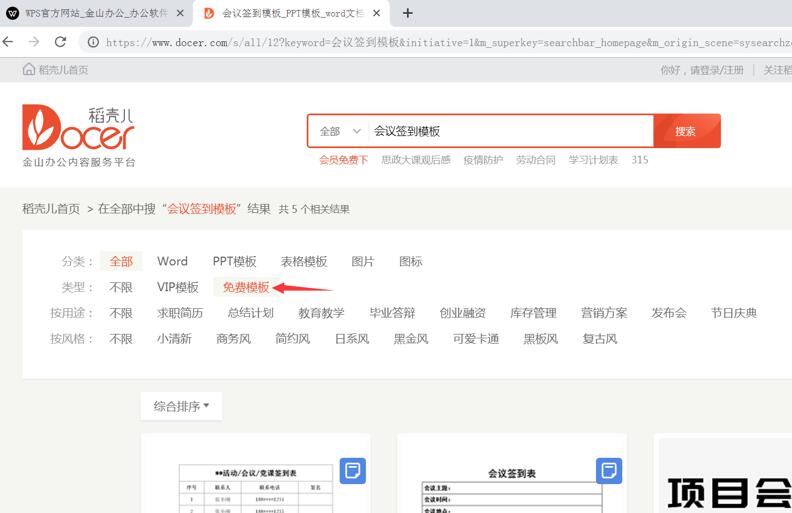Click the 学习计划表 suggestion

tap(593, 160)
